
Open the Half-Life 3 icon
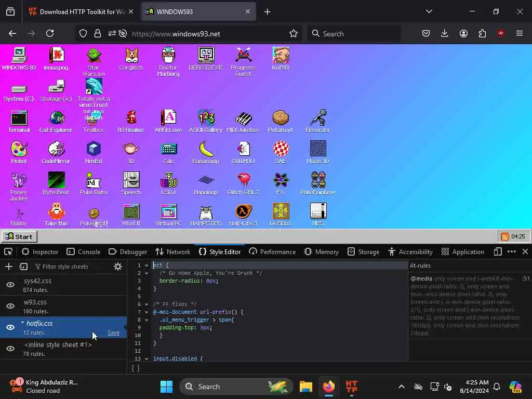[x=243, y=215]
